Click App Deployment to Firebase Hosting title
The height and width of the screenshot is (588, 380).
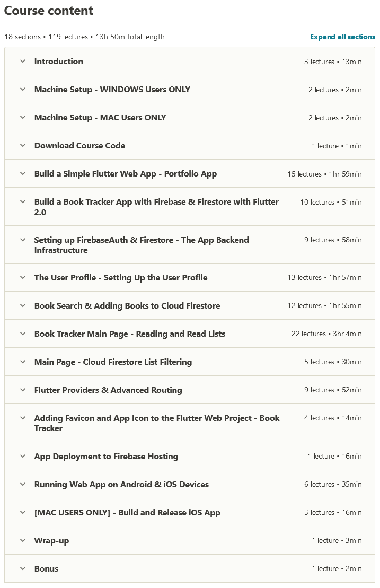click(x=106, y=456)
